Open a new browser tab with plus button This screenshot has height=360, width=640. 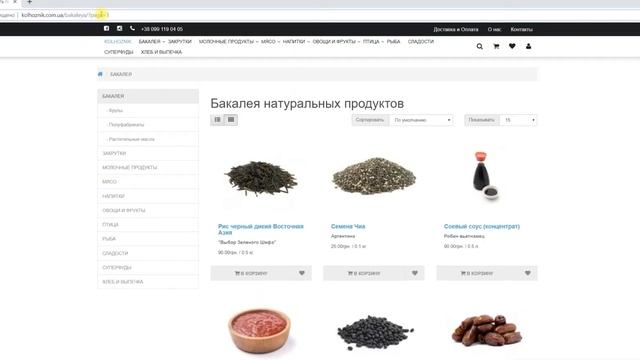click(x=29, y=2)
